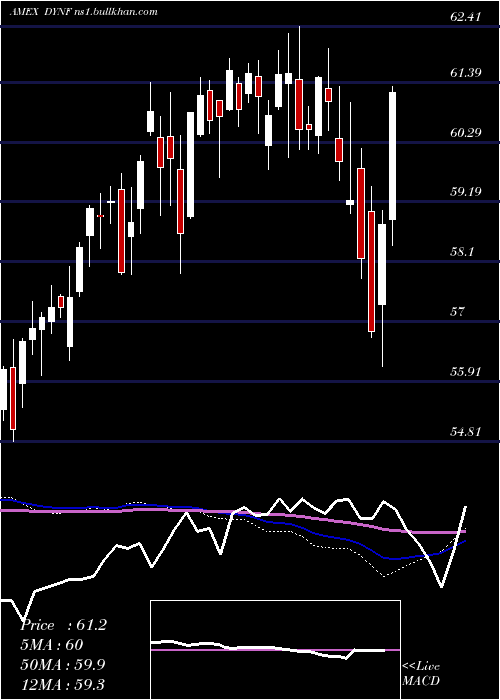Click the 61.39 price axis label

[466, 72]
